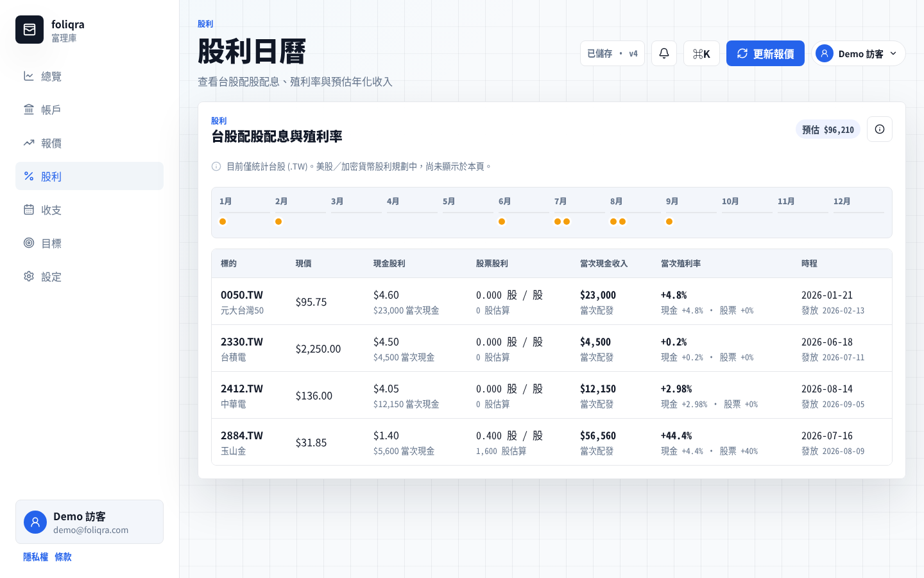Click the $31.85 price cell
Screen dimensions: 924x578
point(311,442)
